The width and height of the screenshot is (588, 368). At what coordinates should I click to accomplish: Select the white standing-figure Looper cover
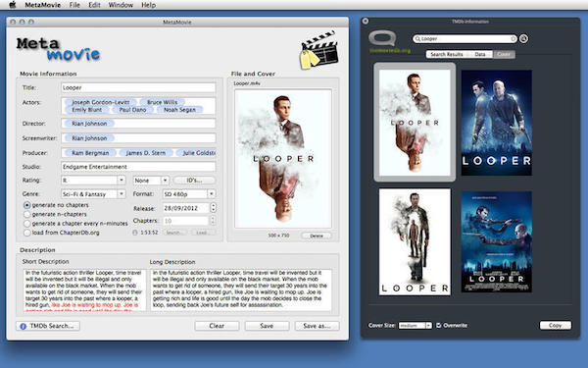pyautogui.click(x=415, y=241)
